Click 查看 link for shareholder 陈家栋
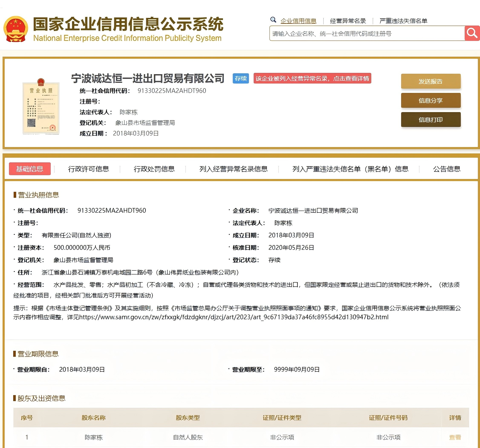 tap(455, 437)
